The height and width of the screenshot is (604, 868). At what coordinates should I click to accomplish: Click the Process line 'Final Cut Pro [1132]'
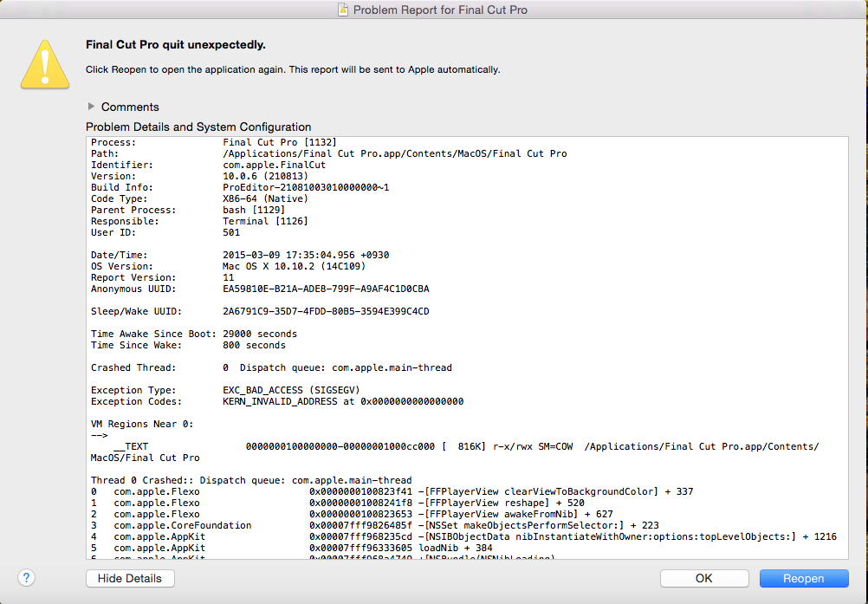[280, 142]
